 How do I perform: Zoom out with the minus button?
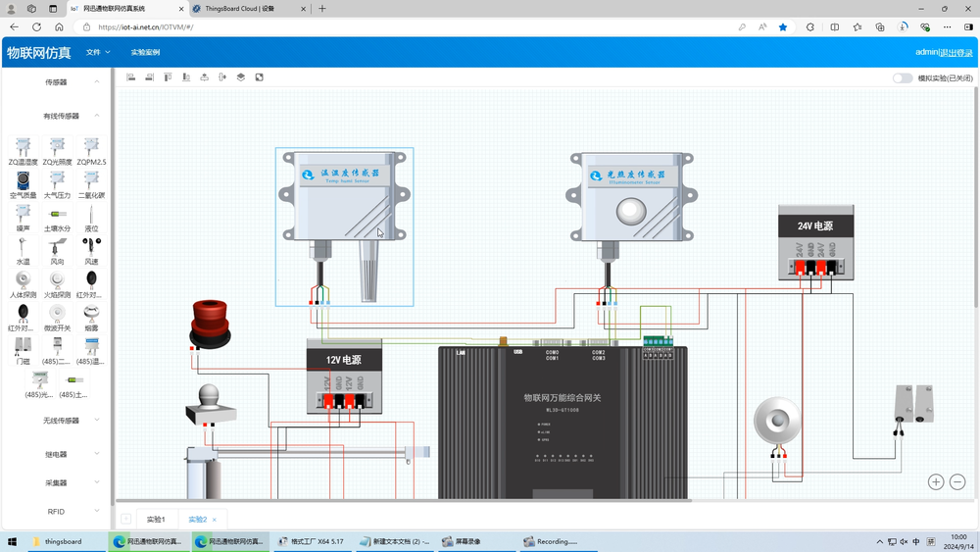click(957, 481)
